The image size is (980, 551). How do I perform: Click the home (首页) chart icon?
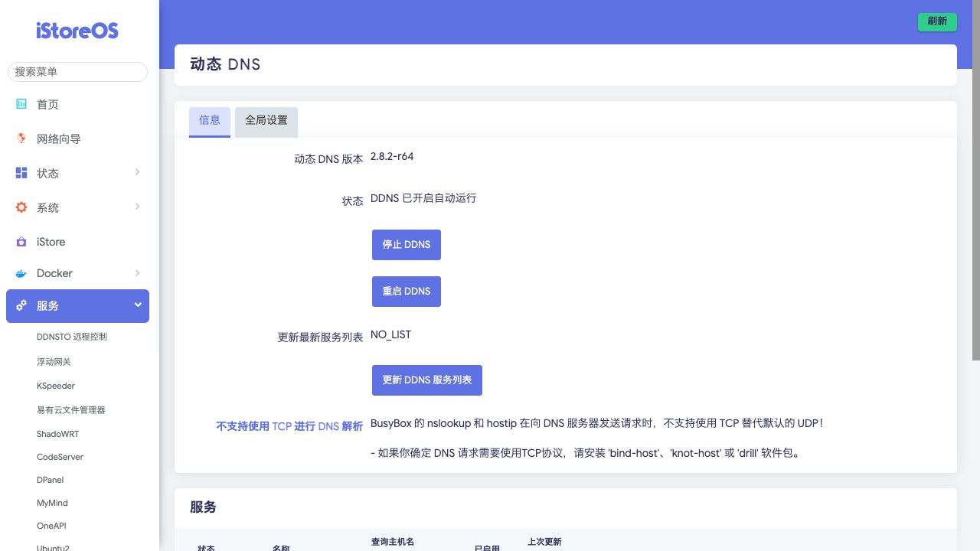point(21,104)
